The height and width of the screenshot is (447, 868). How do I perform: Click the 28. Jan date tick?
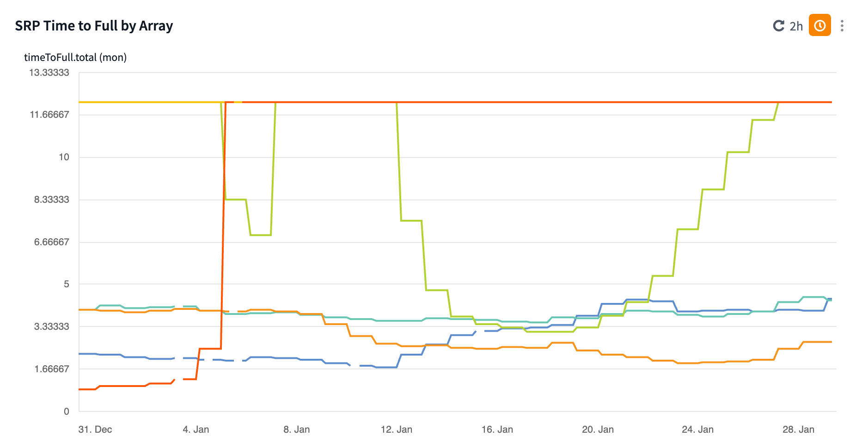[x=799, y=429]
